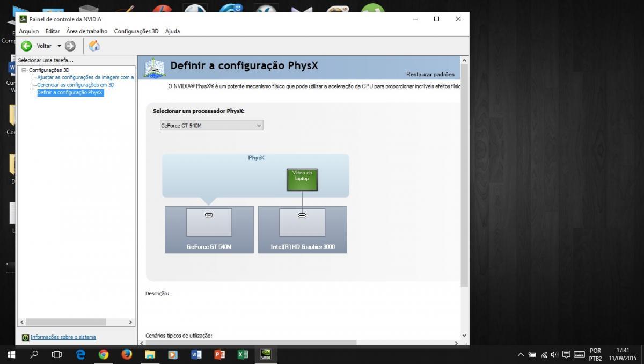Viewport: 644px width, 364px height.
Task: Click the battery tray icon
Action: click(x=532, y=355)
